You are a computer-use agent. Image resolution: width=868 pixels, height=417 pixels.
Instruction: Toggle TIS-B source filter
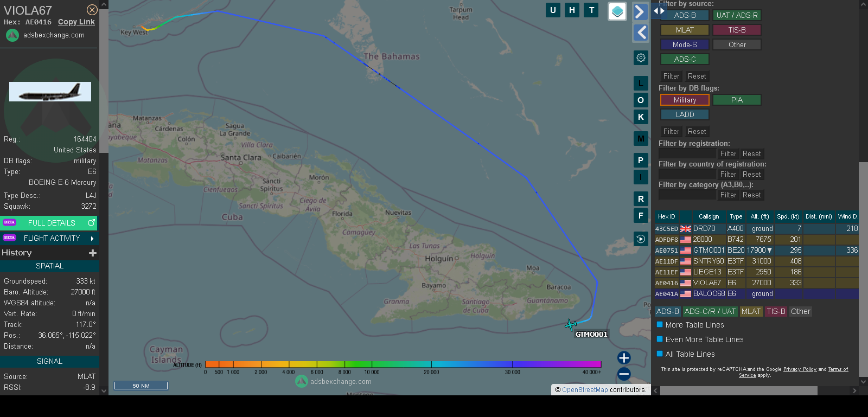click(737, 30)
